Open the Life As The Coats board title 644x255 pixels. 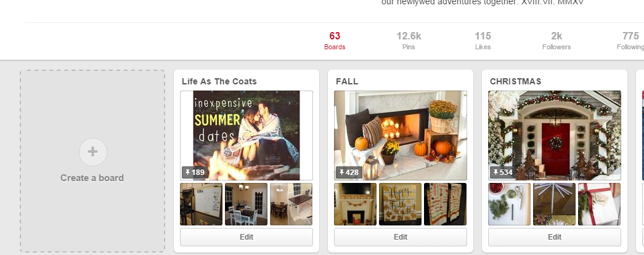point(219,81)
